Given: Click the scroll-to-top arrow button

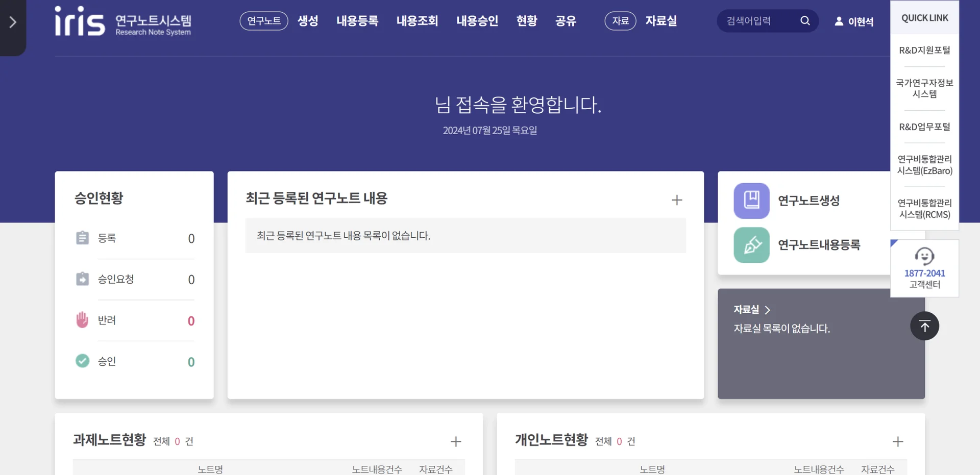Looking at the screenshot, I should tap(924, 326).
